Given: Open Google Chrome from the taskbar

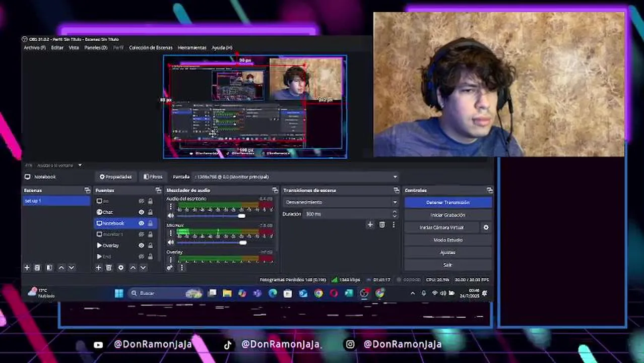Looking at the screenshot, I should [318, 293].
